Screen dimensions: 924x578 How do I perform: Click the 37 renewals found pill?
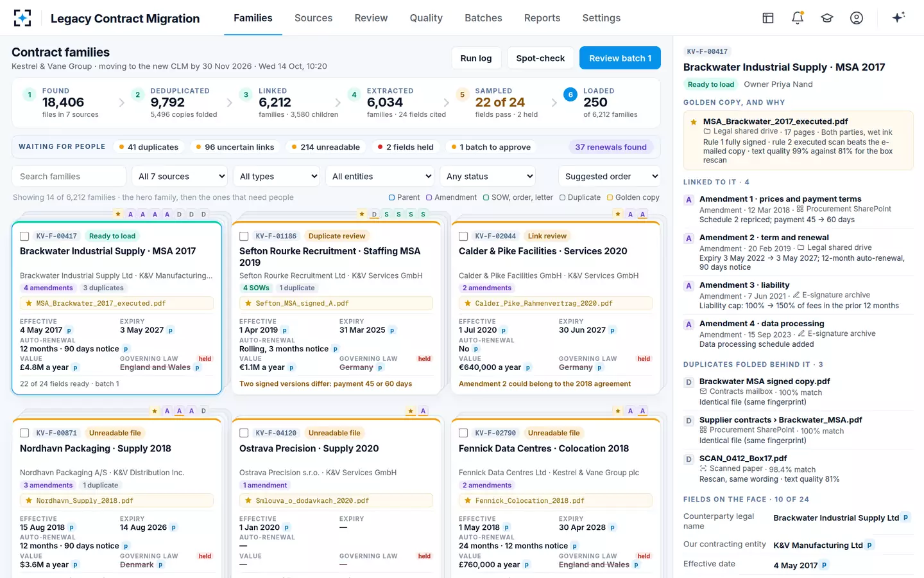pyautogui.click(x=611, y=147)
